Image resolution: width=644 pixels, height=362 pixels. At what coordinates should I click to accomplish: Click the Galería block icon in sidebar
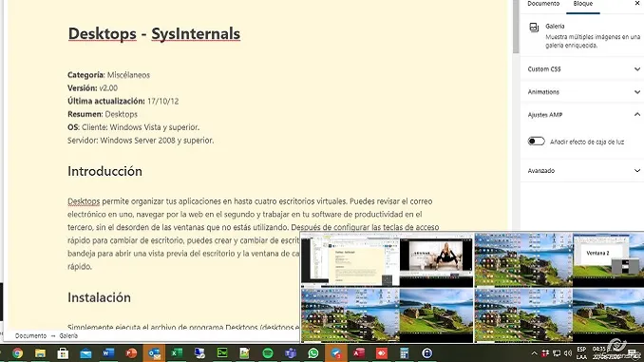(x=534, y=28)
